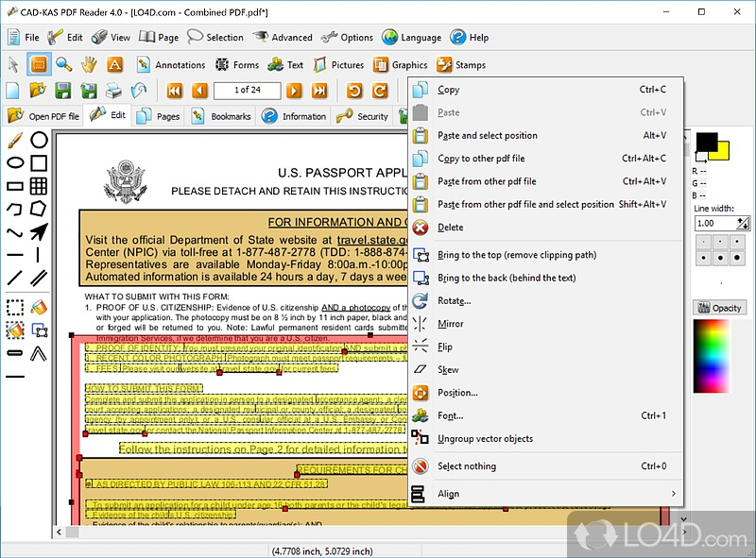Open the Help menu

[470, 38]
